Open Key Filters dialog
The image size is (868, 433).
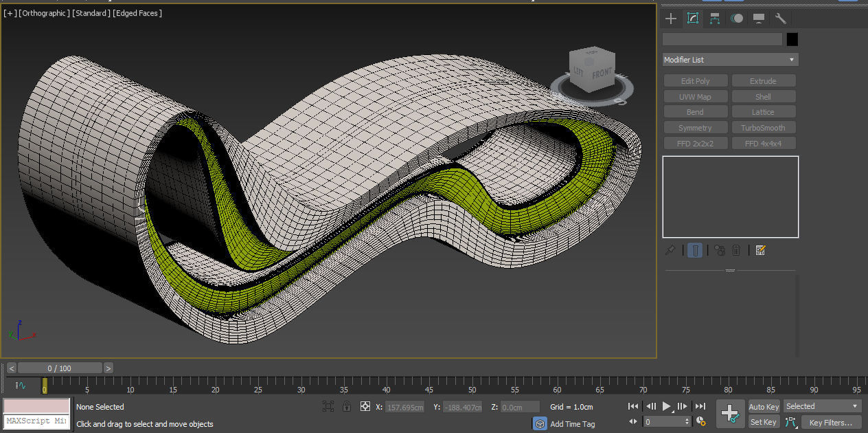[830, 422]
